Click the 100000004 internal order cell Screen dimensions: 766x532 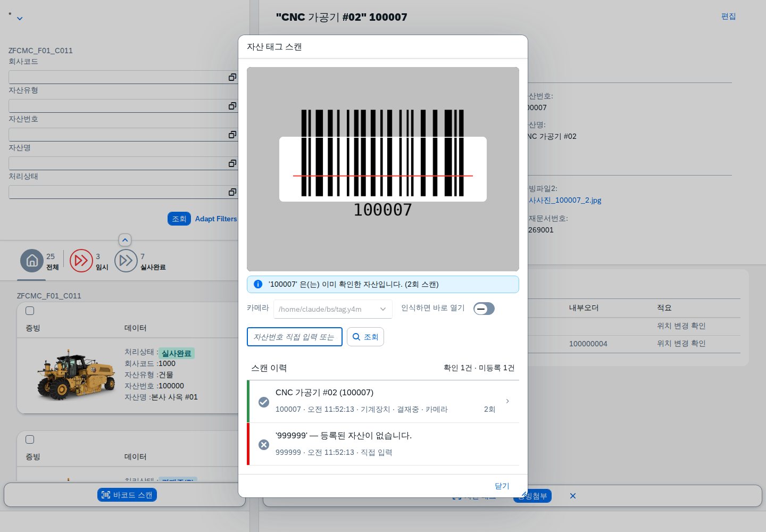(x=588, y=344)
